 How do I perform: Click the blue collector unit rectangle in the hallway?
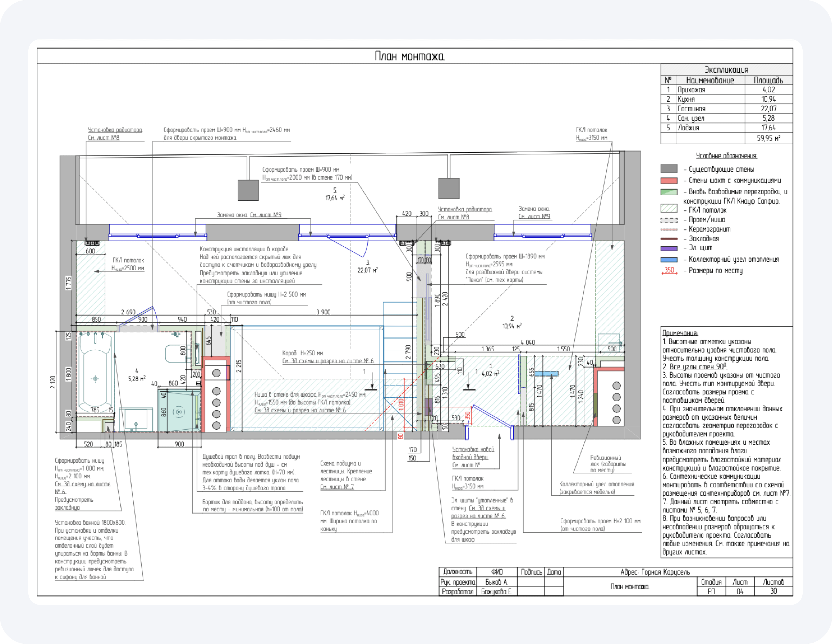[546, 374]
